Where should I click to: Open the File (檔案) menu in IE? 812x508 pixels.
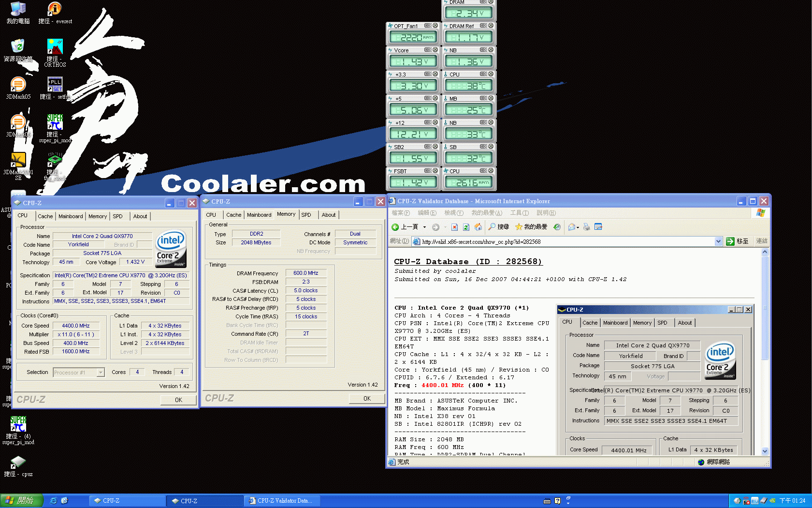[400, 213]
